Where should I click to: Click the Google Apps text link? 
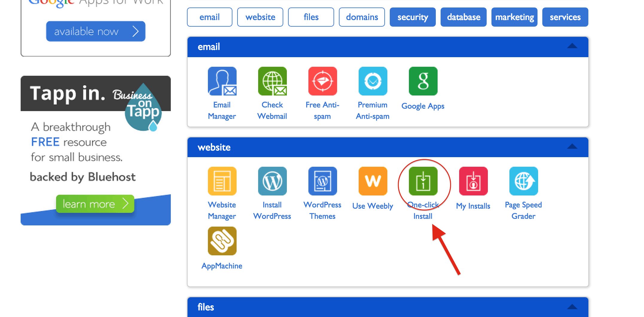point(423,106)
